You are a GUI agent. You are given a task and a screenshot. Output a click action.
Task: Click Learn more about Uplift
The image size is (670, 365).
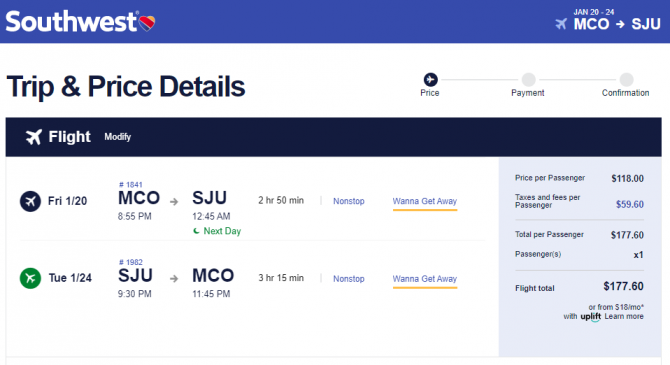[x=624, y=316]
